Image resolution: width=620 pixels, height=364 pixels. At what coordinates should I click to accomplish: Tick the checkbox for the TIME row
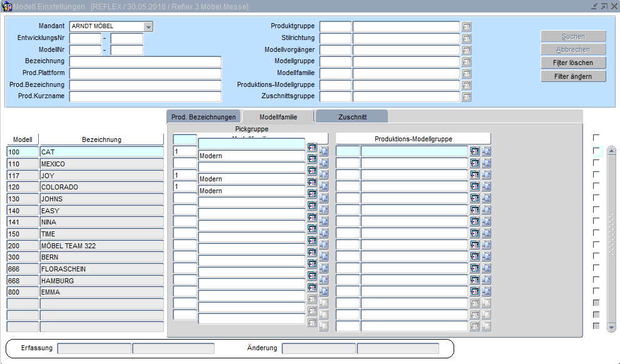click(x=596, y=233)
